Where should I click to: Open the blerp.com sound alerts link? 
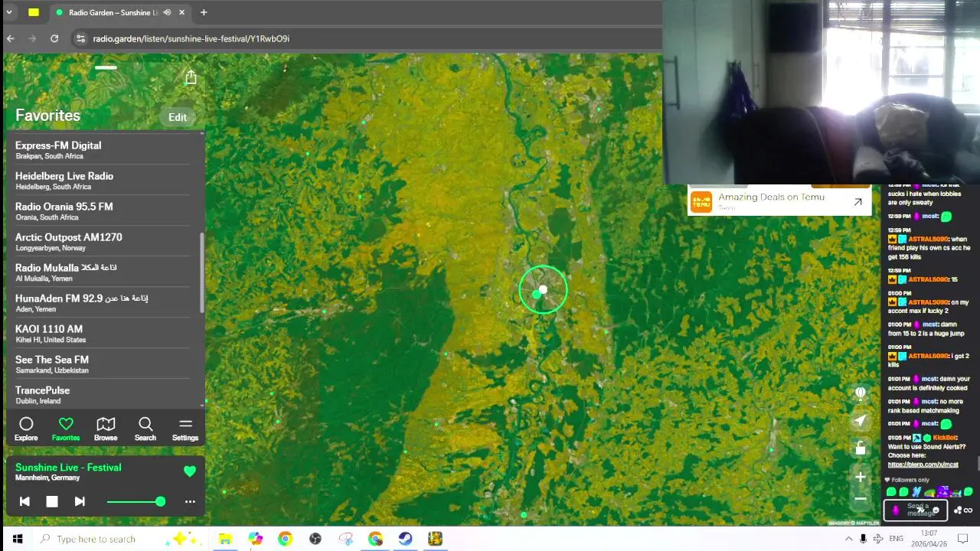tap(923, 465)
